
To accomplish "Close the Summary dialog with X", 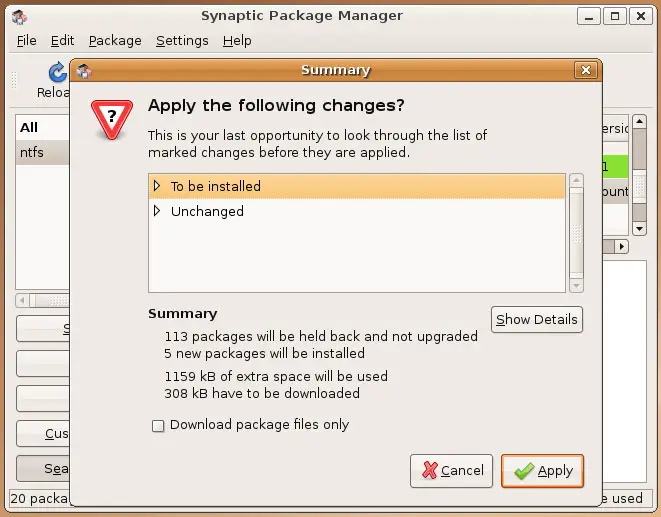I will click(x=586, y=70).
